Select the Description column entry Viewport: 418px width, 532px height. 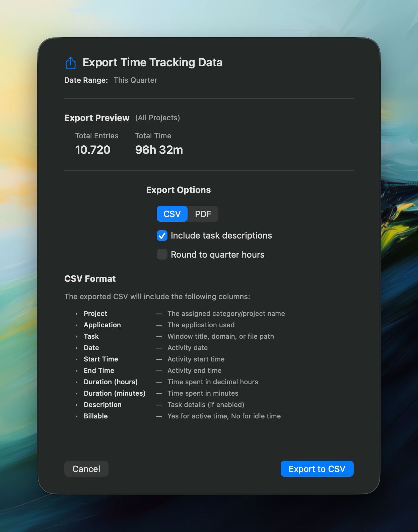[102, 404]
